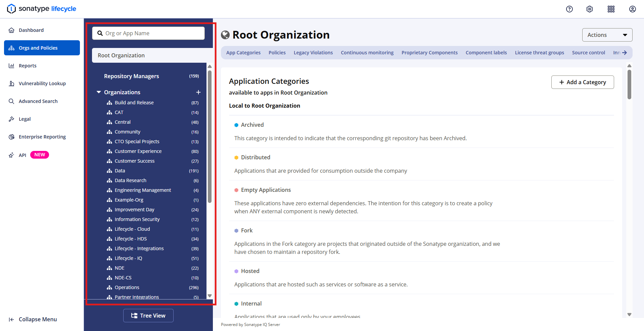Click the Sonatype Lifecycle logo

[42, 9]
